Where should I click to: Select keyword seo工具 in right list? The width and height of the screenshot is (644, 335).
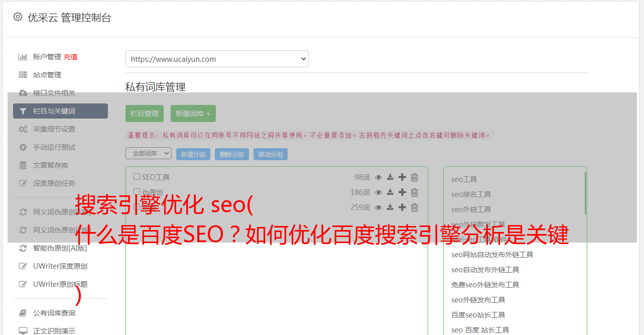pyautogui.click(x=464, y=179)
